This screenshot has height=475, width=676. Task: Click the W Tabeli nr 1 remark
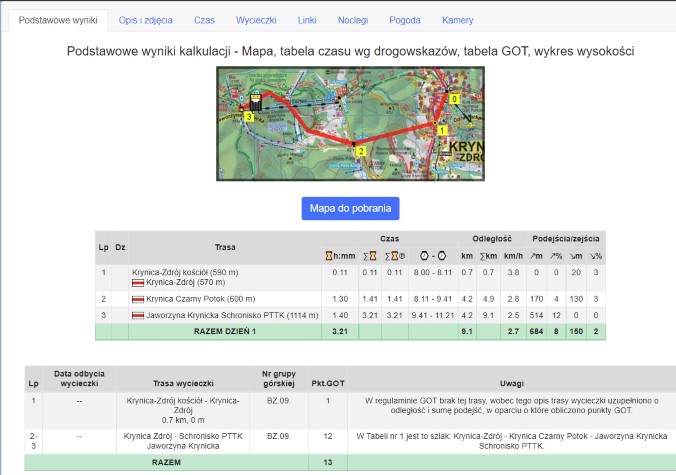511,441
